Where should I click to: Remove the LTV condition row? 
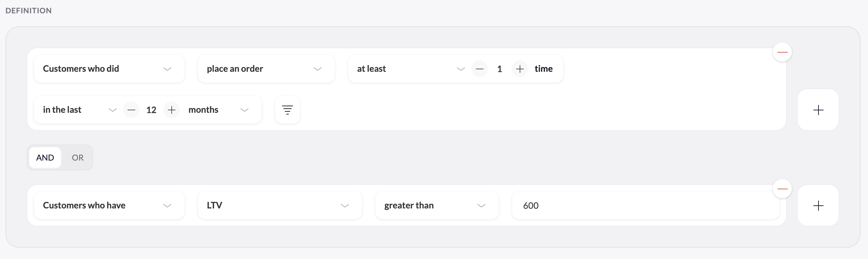(782, 189)
